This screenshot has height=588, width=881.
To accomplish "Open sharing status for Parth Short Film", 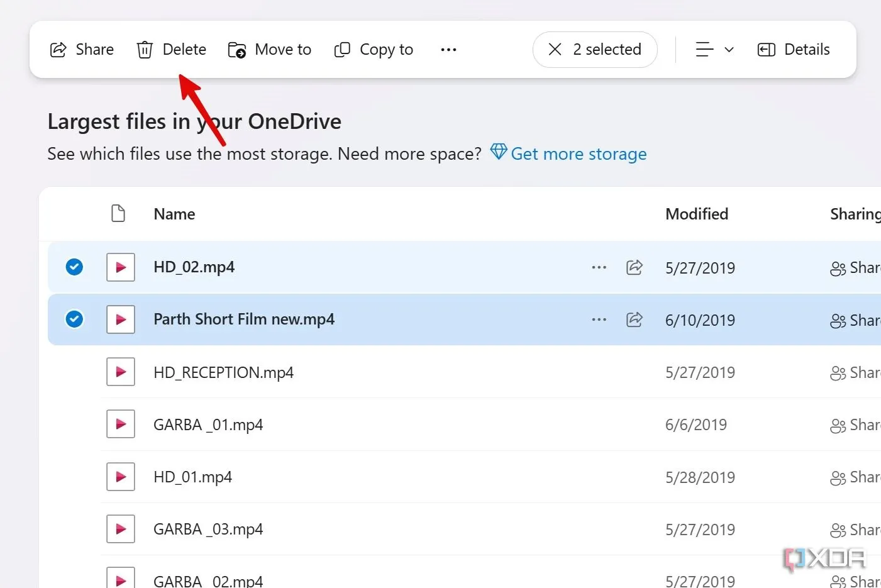I will click(x=855, y=320).
